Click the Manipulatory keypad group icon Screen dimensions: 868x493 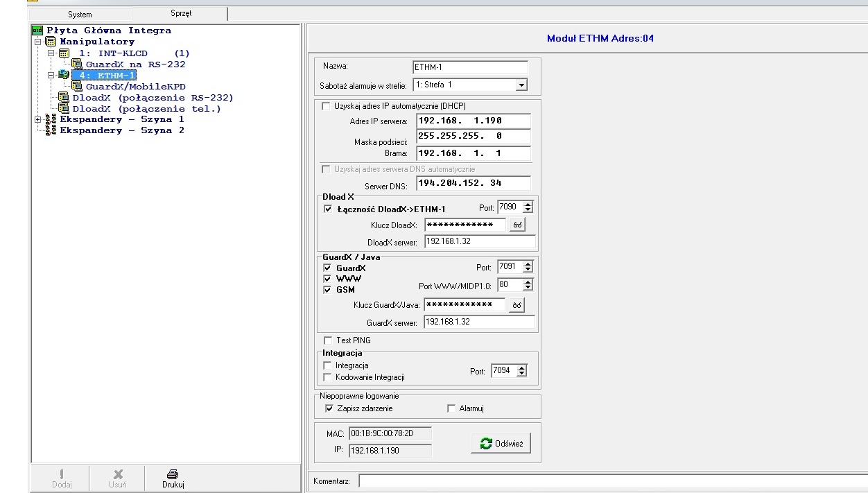click(51, 42)
